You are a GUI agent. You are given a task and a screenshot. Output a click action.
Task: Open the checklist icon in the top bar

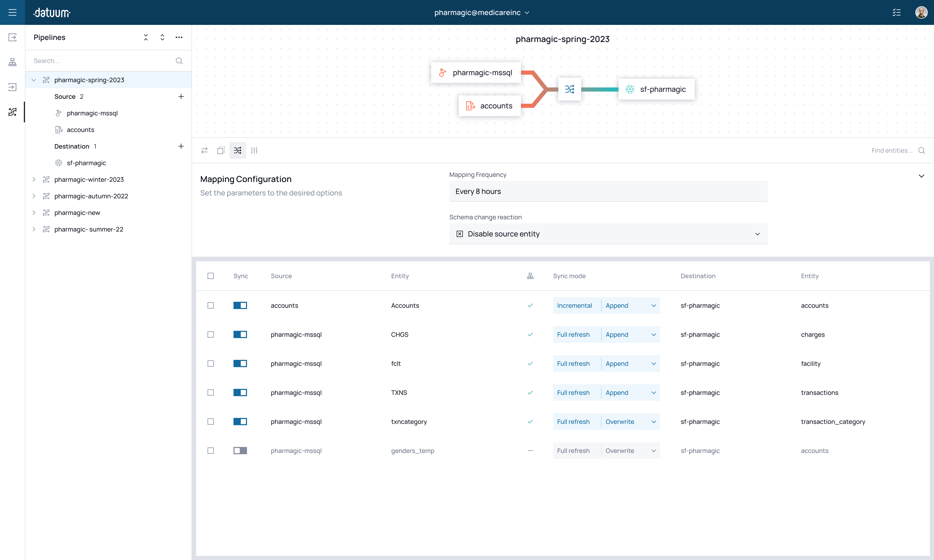[x=897, y=12]
